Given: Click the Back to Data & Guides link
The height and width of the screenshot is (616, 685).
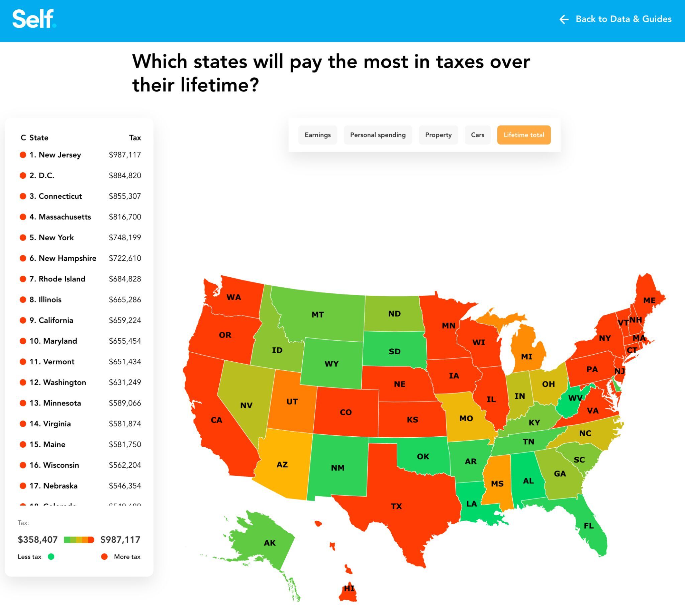Looking at the screenshot, I should click(615, 19).
